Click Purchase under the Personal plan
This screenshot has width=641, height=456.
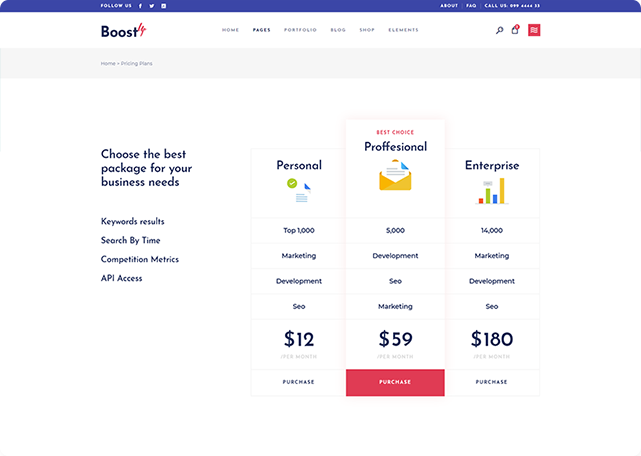coord(298,382)
